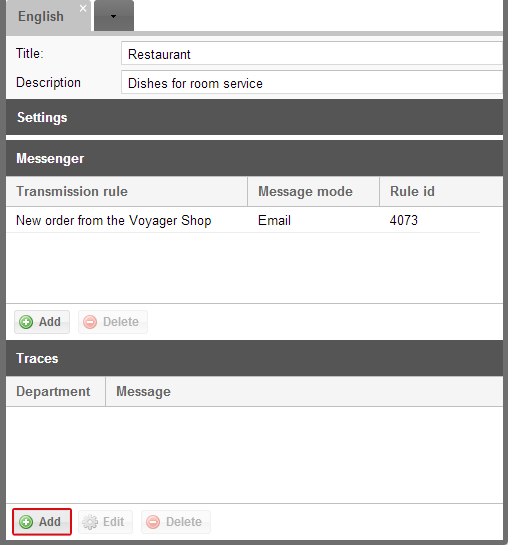Image resolution: width=508 pixels, height=545 pixels.
Task: Click the green plus Add icon under Messenger
Action: click(26, 322)
